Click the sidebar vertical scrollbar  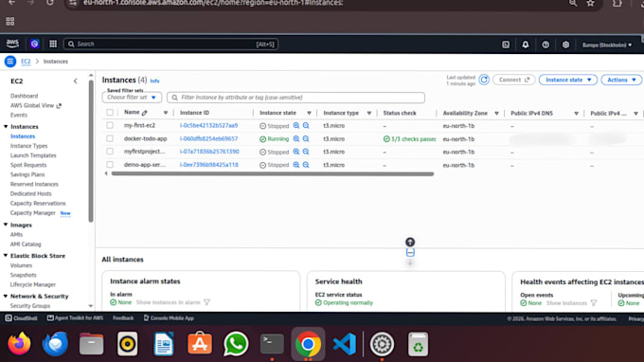(91, 151)
